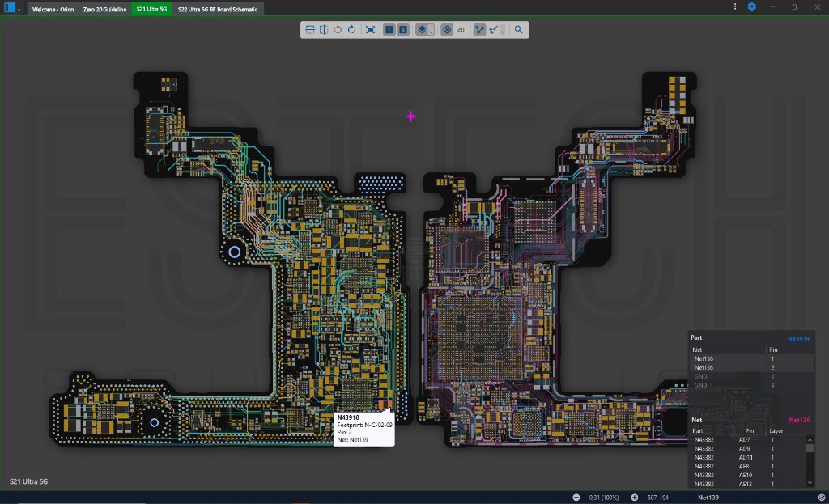Toggle the net connections display icon
The width and height of the screenshot is (829, 504).
click(x=479, y=30)
